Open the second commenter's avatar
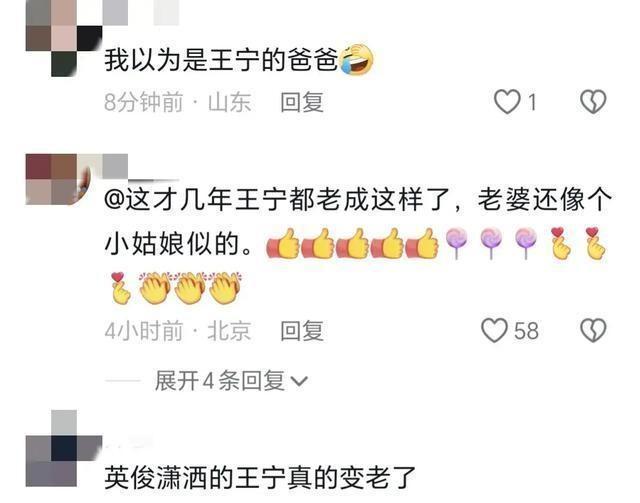Screen dimensions: 640x503 [x=58, y=179]
